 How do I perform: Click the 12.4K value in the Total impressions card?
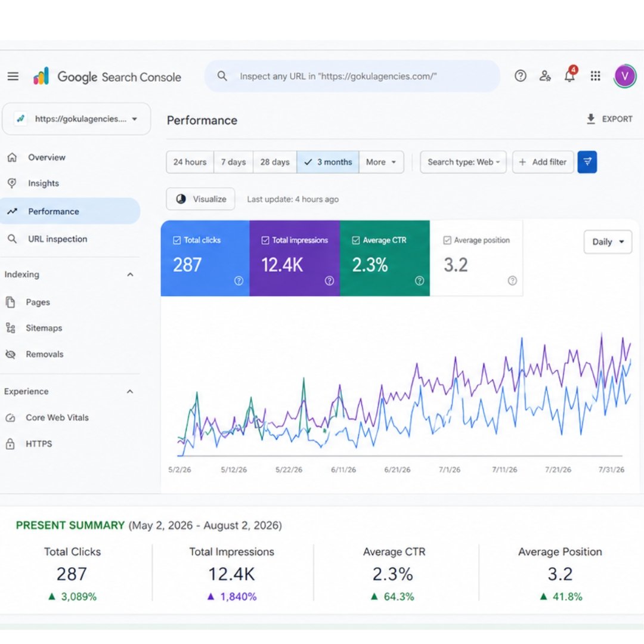click(x=282, y=265)
